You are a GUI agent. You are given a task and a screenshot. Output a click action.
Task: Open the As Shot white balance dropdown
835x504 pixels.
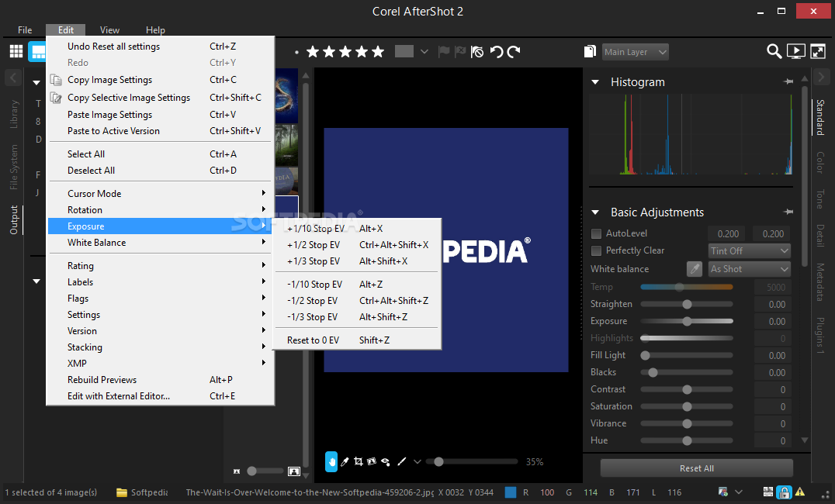(750, 269)
